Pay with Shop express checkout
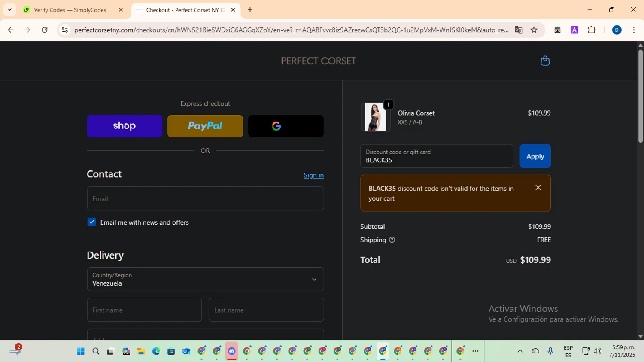 point(125,126)
